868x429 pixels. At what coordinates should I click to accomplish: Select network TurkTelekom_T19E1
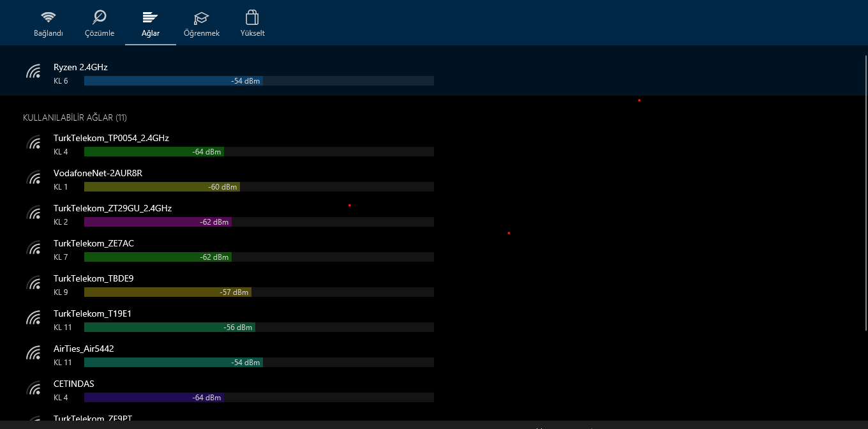[x=93, y=313]
